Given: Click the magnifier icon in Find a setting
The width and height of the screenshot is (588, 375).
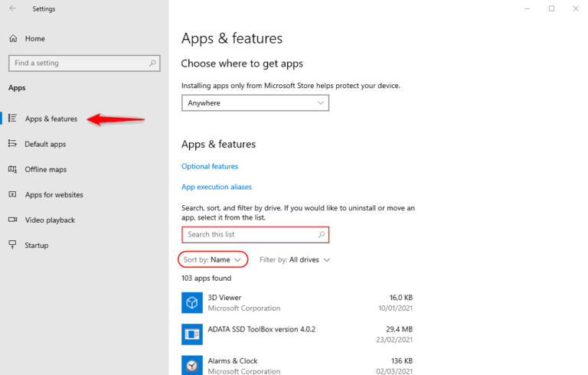Looking at the screenshot, I should (152, 63).
